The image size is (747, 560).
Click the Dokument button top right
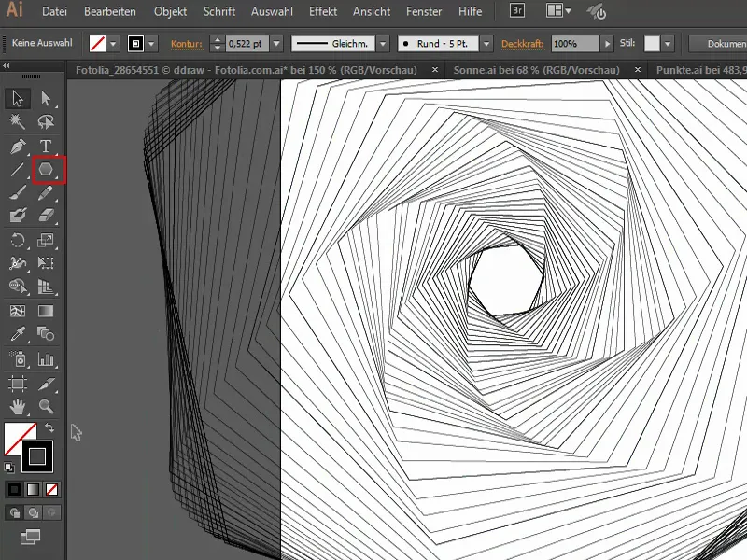click(728, 43)
